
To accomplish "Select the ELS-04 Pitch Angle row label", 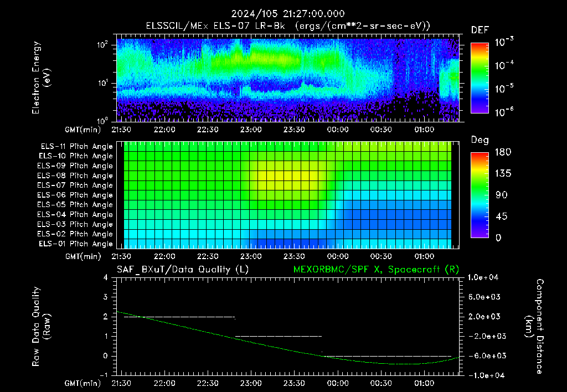I will 75,214.
